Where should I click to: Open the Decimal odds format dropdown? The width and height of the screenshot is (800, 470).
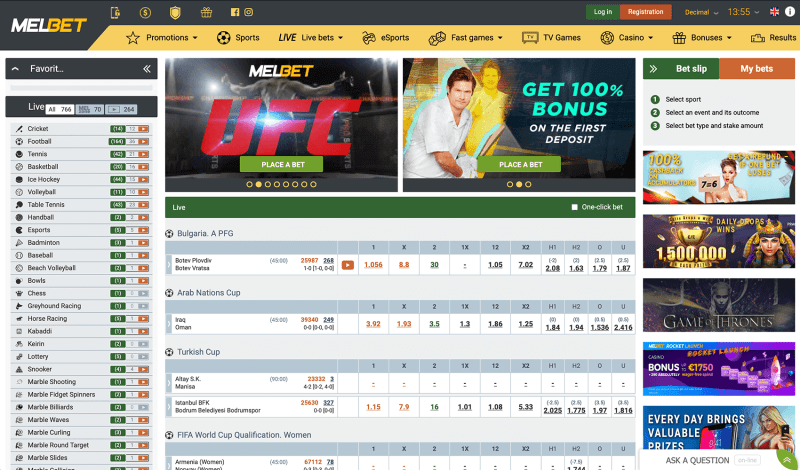(701, 12)
